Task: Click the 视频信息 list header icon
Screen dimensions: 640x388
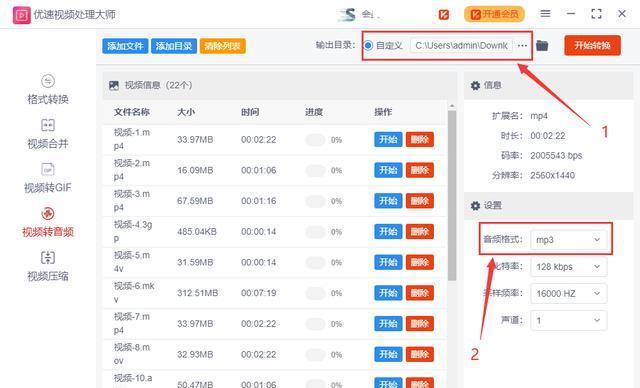Action: coord(114,85)
